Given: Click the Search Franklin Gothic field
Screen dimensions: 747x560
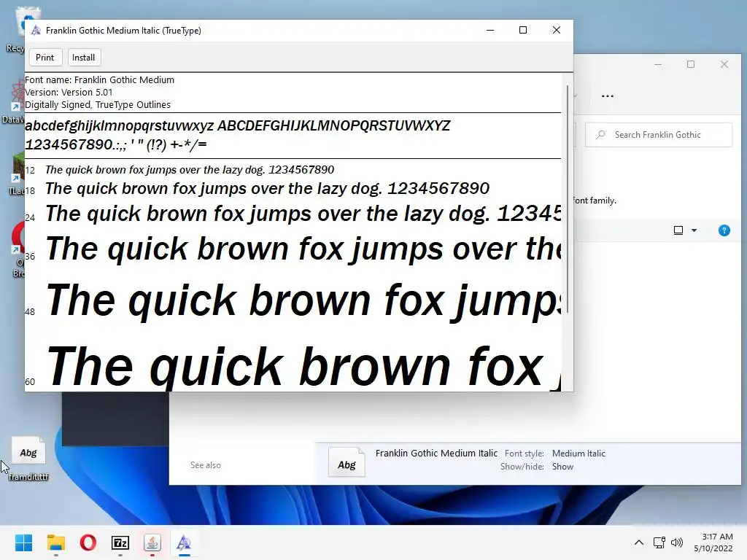Looking at the screenshot, I should tap(659, 135).
